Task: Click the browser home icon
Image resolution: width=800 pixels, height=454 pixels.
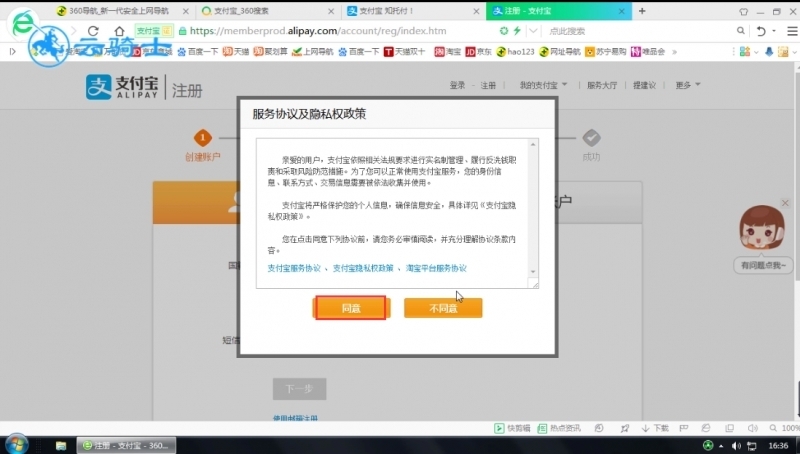Action: 119,31
